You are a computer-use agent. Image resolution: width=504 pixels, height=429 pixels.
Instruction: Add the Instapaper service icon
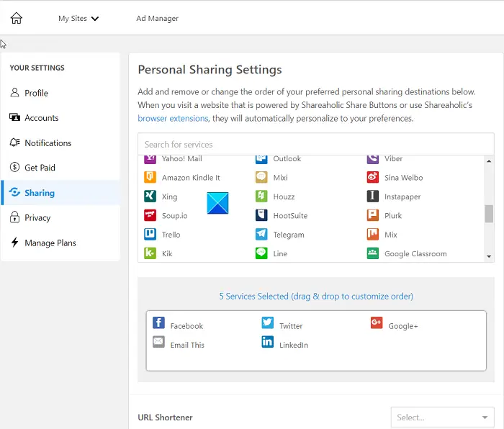373,196
